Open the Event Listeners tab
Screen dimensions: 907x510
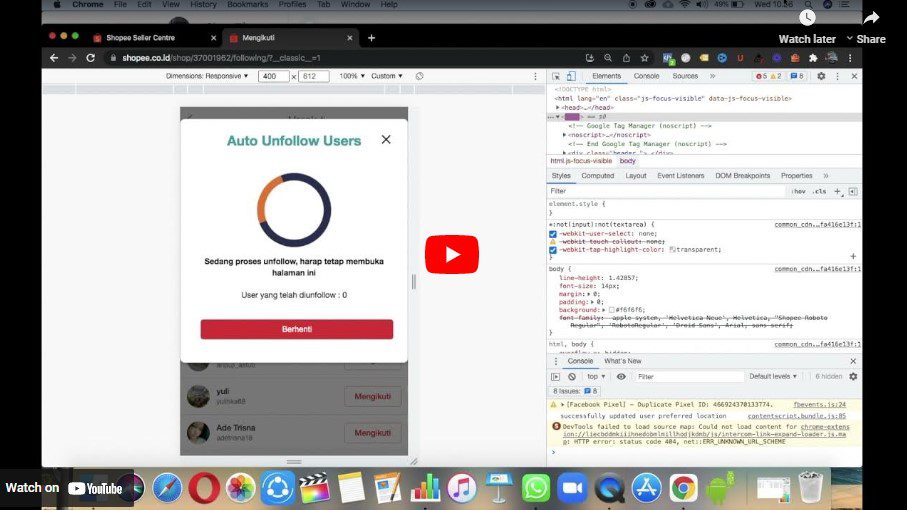click(680, 176)
